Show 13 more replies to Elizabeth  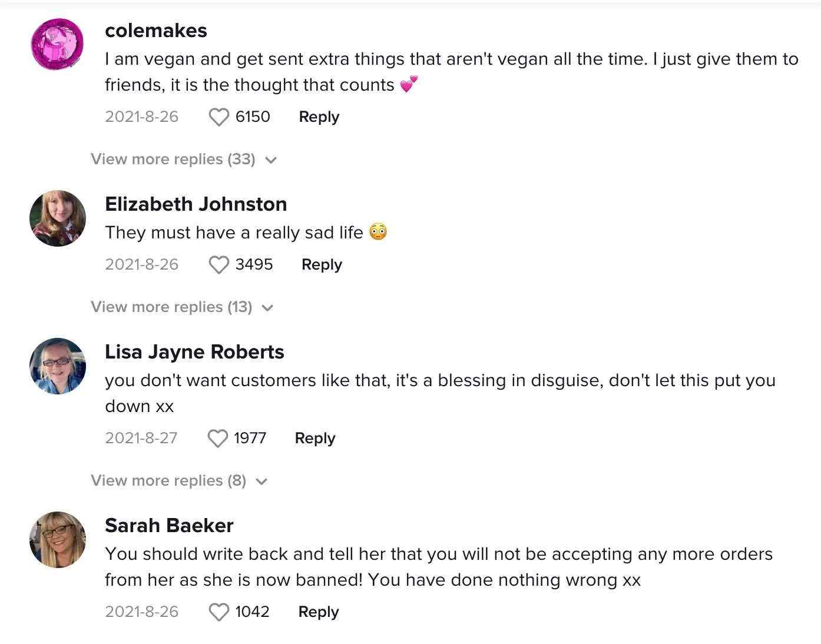click(x=181, y=307)
